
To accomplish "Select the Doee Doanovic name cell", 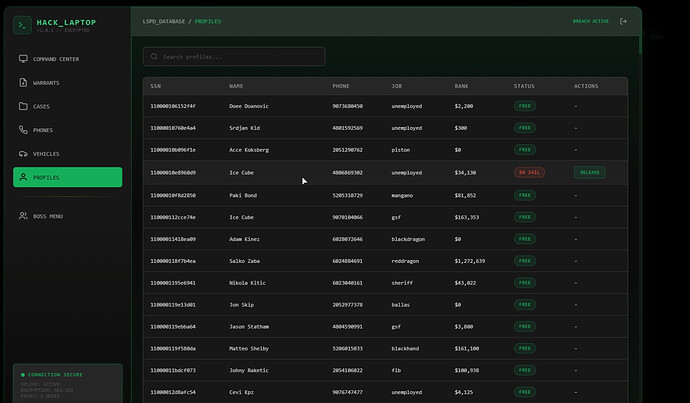I will [x=249, y=106].
